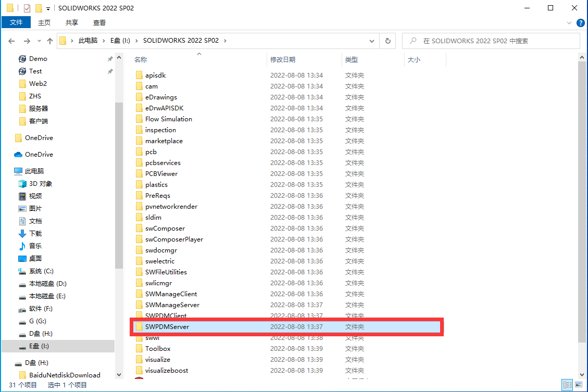Screen dimensions: 588x392
Task: Select the visualize folder
Action: (157, 359)
